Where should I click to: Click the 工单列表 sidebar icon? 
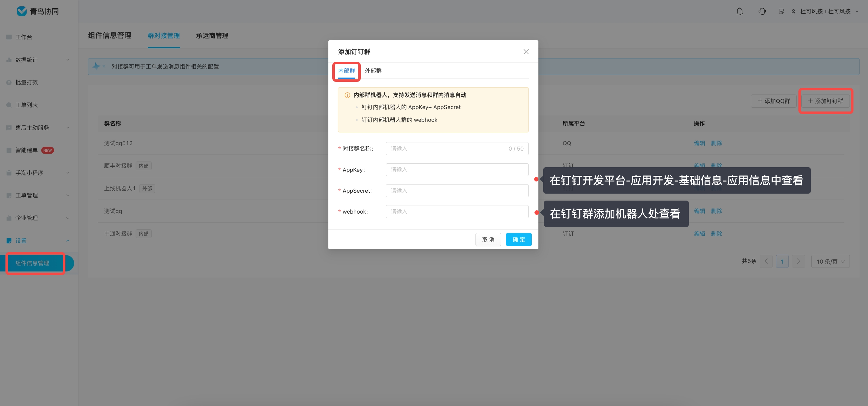click(9, 105)
